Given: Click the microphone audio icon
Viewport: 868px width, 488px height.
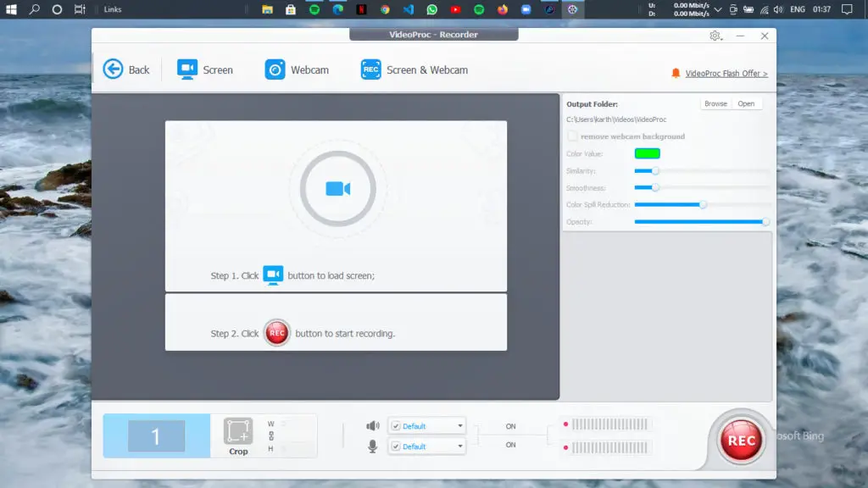Looking at the screenshot, I should 373,446.
